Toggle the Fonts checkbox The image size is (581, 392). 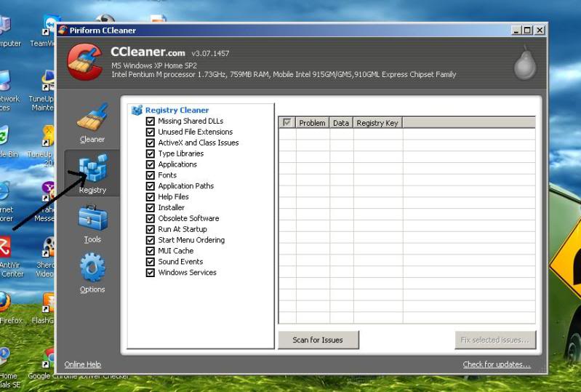(151, 175)
